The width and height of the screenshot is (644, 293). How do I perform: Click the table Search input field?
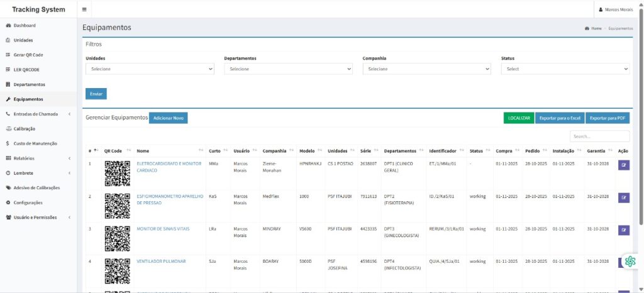click(x=599, y=136)
